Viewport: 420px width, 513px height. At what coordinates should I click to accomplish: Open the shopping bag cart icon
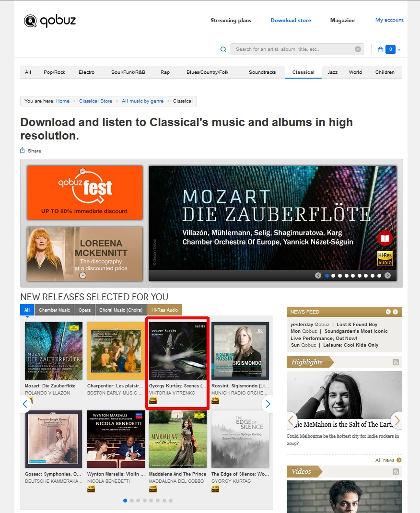pos(380,49)
